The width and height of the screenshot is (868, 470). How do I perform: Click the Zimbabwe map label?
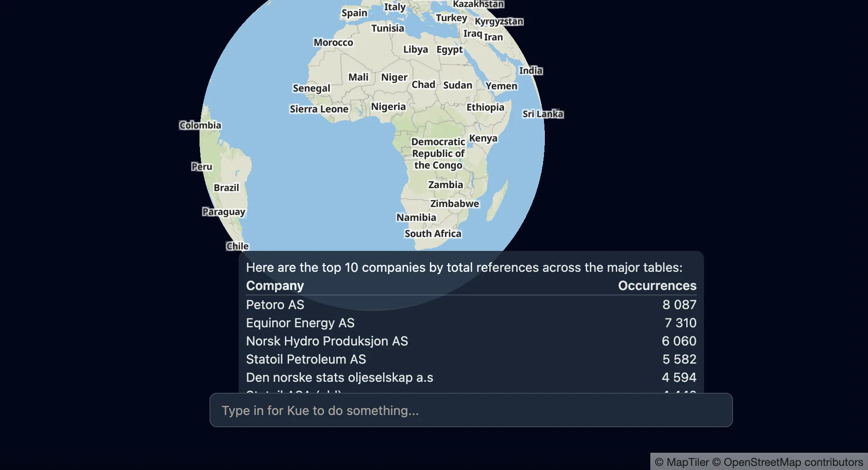pyautogui.click(x=454, y=204)
